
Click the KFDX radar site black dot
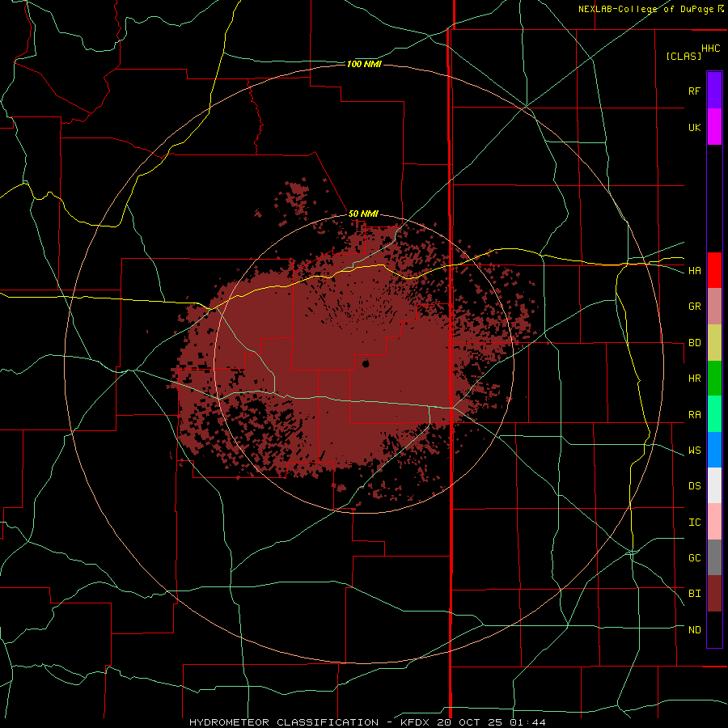(366, 363)
